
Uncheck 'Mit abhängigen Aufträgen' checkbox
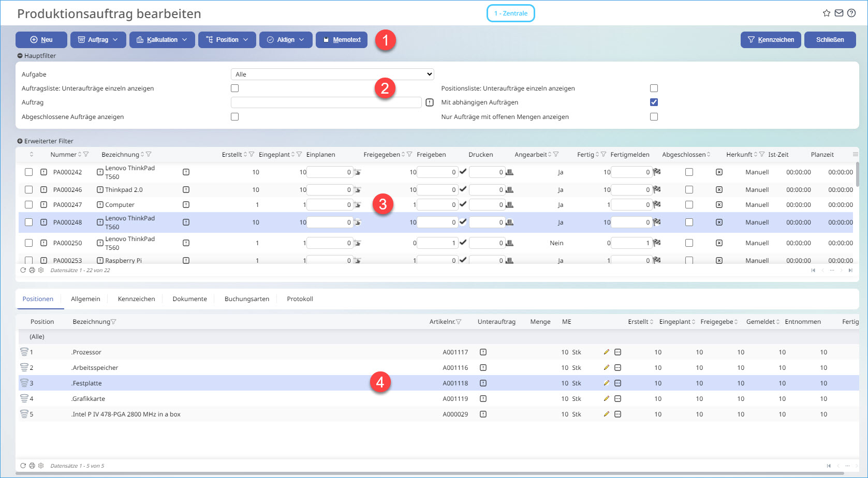point(654,102)
